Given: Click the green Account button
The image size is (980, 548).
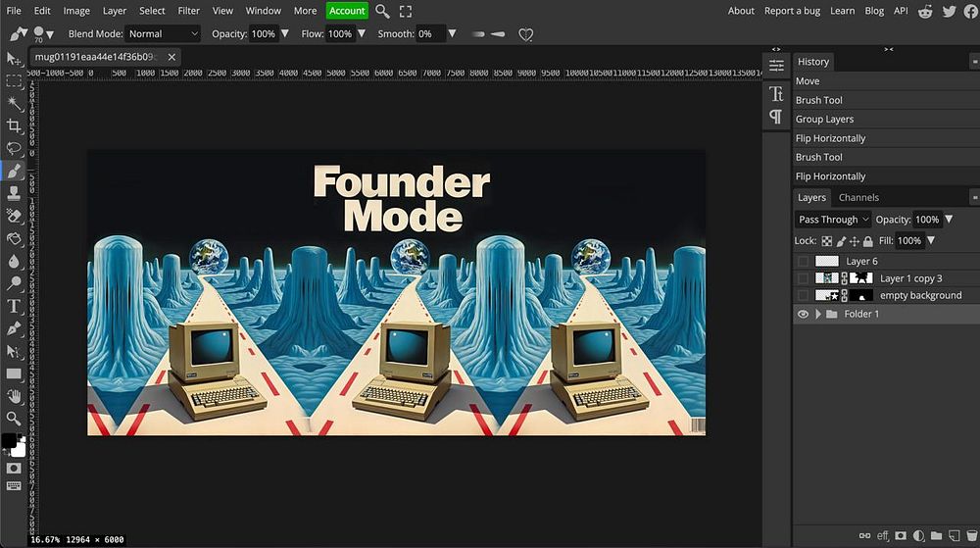Looking at the screenshot, I should tap(347, 11).
